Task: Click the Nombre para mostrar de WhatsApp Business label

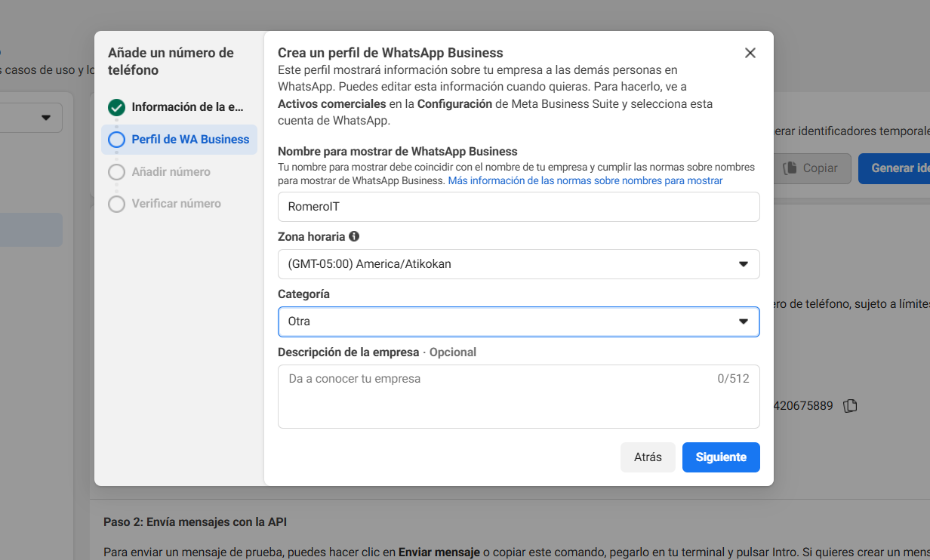Action: pos(398,152)
